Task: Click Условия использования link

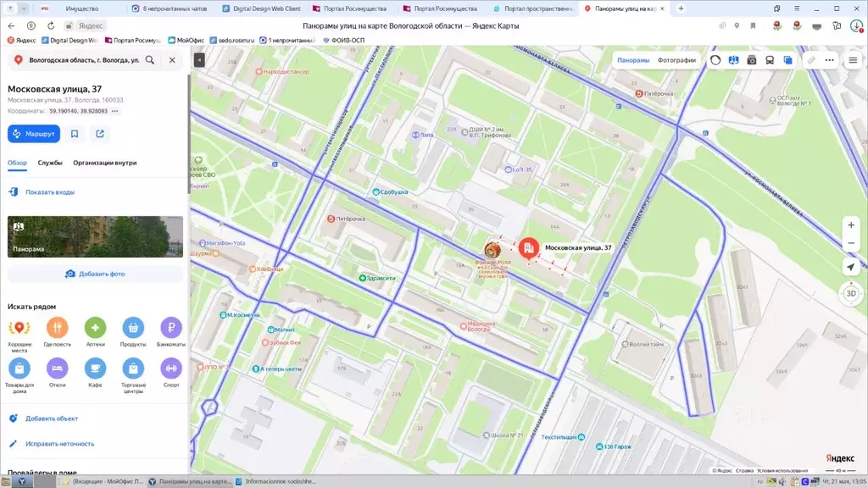Action: click(782, 470)
